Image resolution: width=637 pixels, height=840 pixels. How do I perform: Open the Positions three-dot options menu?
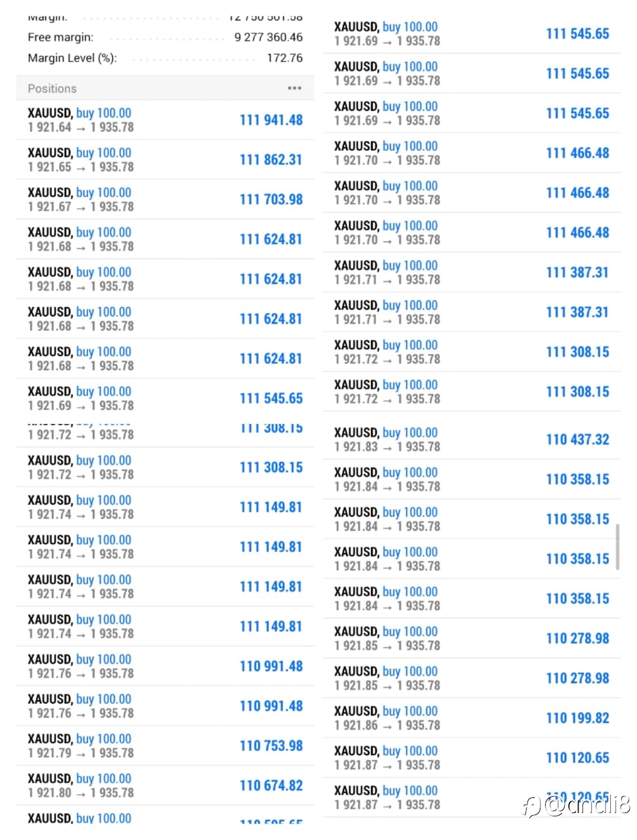(294, 88)
